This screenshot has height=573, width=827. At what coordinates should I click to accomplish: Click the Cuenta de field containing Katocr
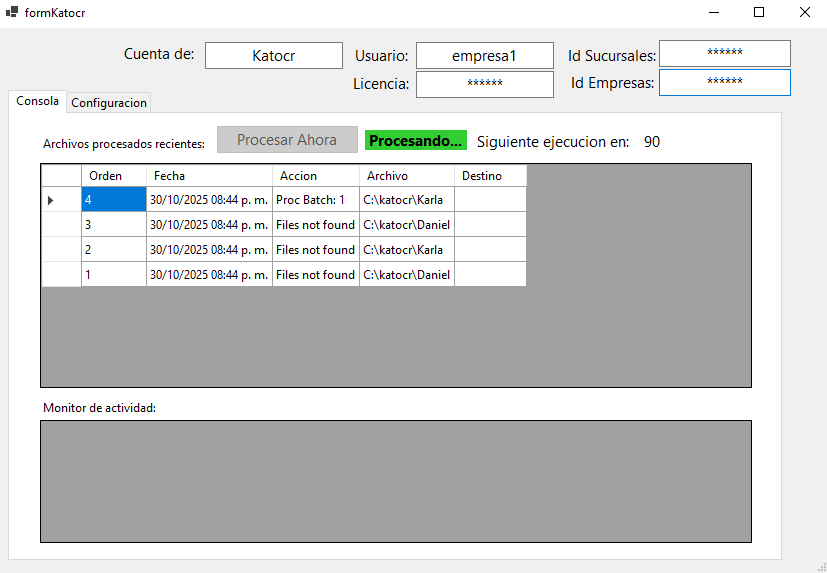point(273,56)
